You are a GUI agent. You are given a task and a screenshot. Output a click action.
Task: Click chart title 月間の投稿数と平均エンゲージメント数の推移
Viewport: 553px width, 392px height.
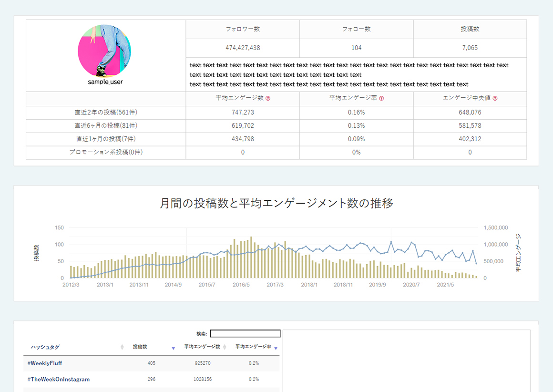276,203
